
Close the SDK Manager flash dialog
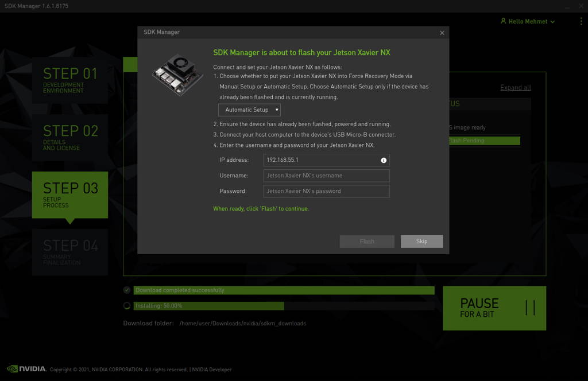tap(442, 33)
